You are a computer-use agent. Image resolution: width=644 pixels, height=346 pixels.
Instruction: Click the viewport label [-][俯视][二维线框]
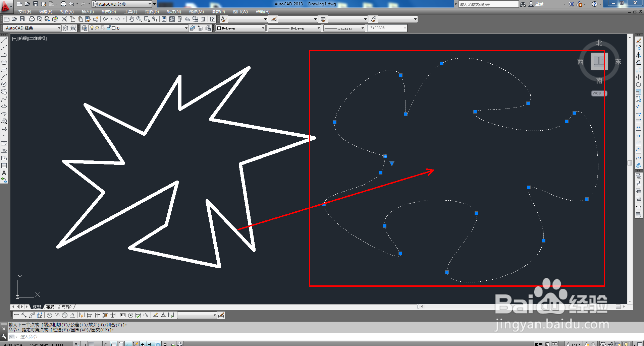[29, 39]
